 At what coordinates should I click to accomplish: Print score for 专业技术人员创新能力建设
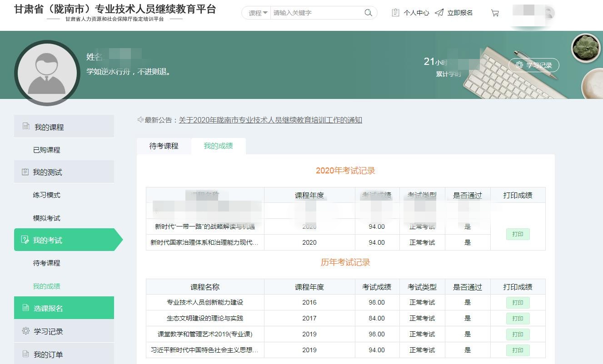pos(518,303)
